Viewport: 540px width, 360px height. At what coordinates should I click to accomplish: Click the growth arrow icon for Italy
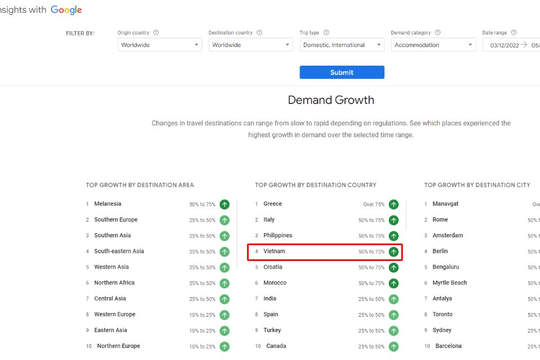(x=394, y=220)
